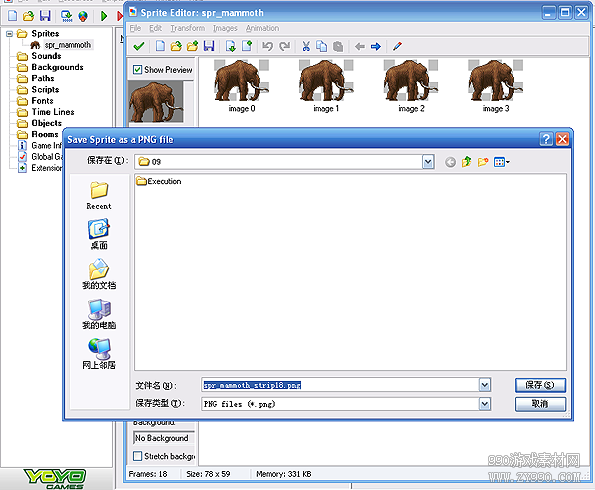Click create from strip icon in Sprite Editor
Viewport: 595px width, 490px height.
231,46
